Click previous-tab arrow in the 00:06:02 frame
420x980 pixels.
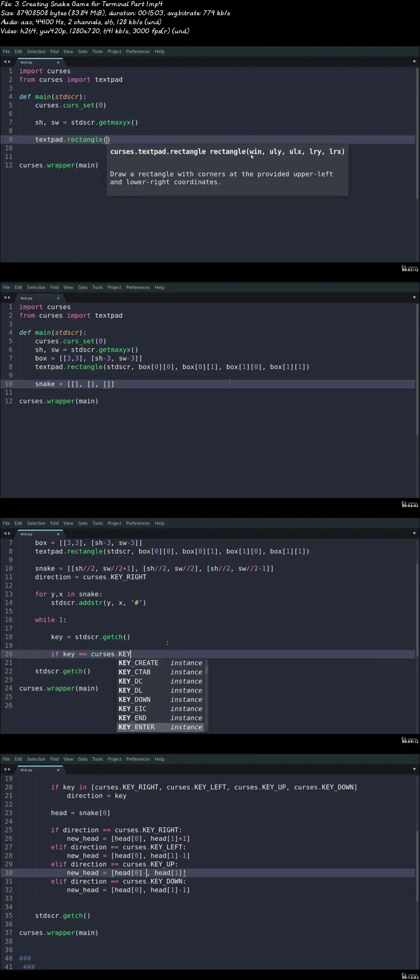pos(5,298)
